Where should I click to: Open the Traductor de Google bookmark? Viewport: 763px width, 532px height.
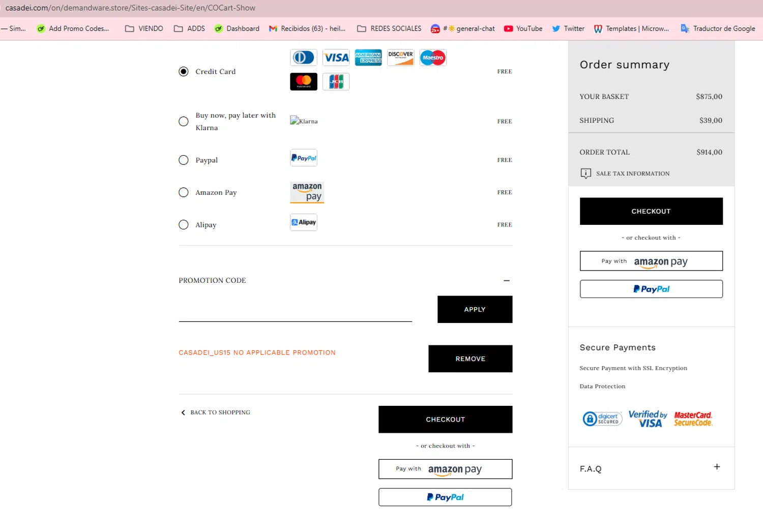point(718,28)
